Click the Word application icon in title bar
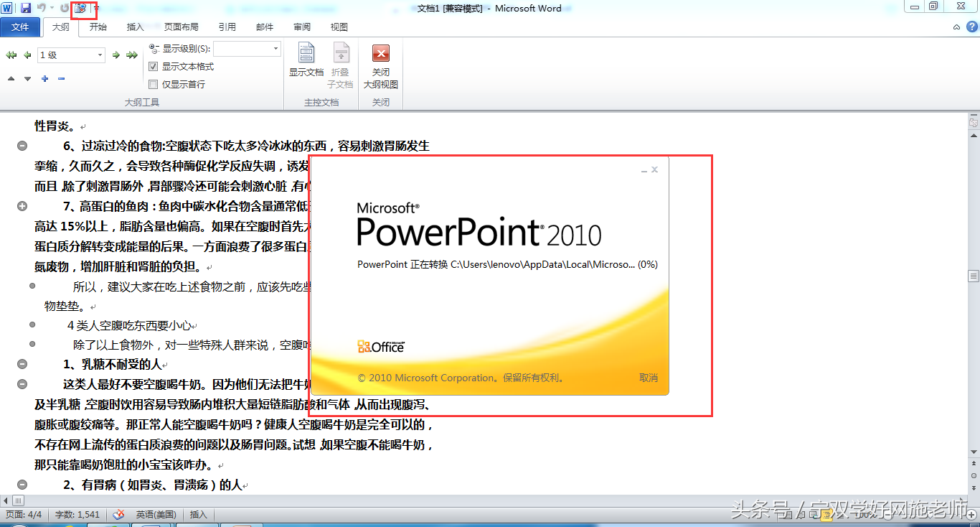The height and width of the screenshot is (527, 980). [x=7, y=8]
